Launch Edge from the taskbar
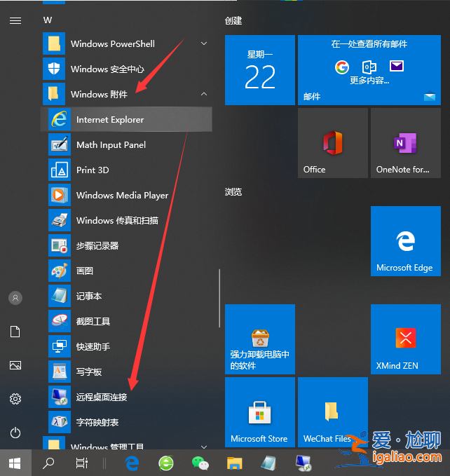Viewport: 450px width, 476px height. pyautogui.click(x=132, y=463)
